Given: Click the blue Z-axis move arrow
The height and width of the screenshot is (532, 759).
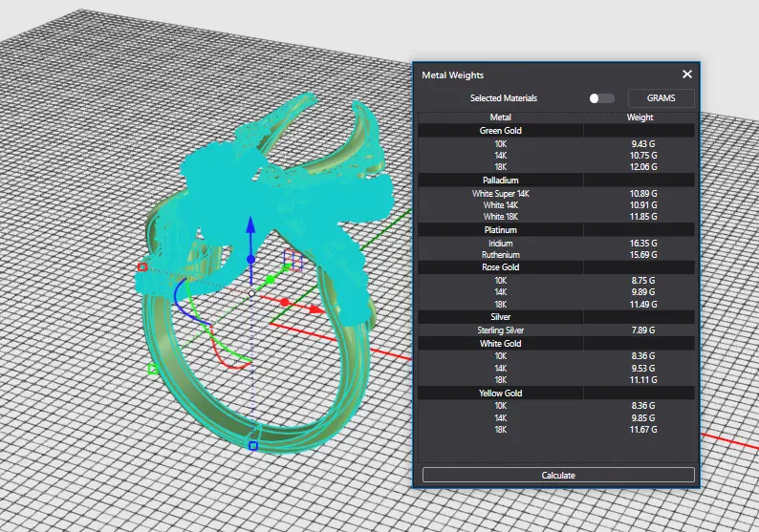Looking at the screenshot, I should tap(250, 227).
